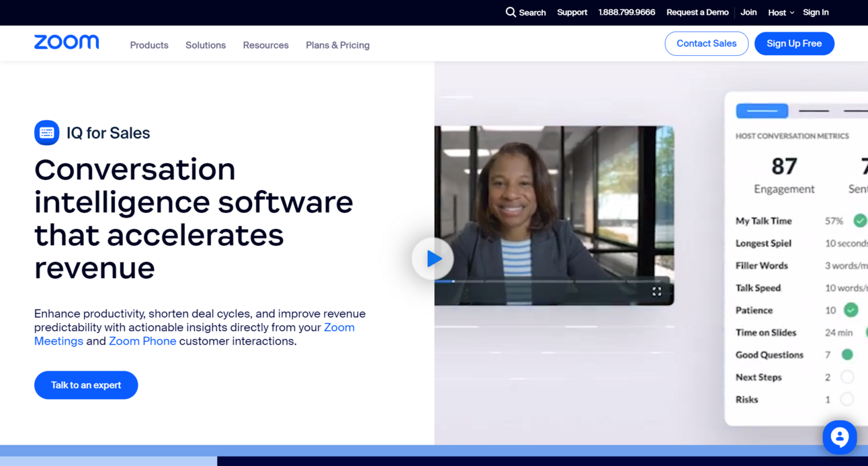The width and height of the screenshot is (868, 466).
Task: Click the Good Questions green dot
Action: [x=847, y=355]
